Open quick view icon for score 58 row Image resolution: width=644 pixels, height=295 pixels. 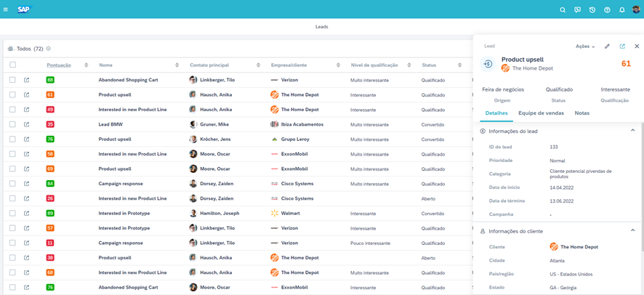click(x=27, y=154)
